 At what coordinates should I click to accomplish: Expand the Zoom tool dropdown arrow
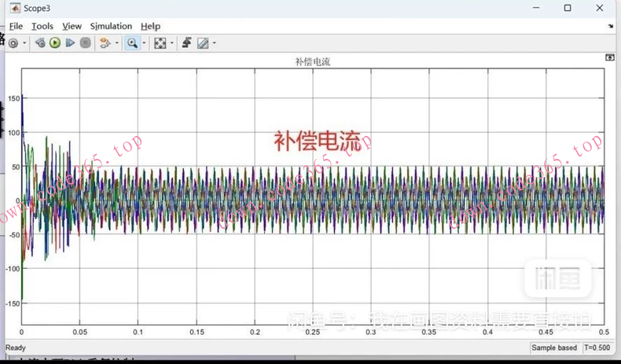point(144,43)
